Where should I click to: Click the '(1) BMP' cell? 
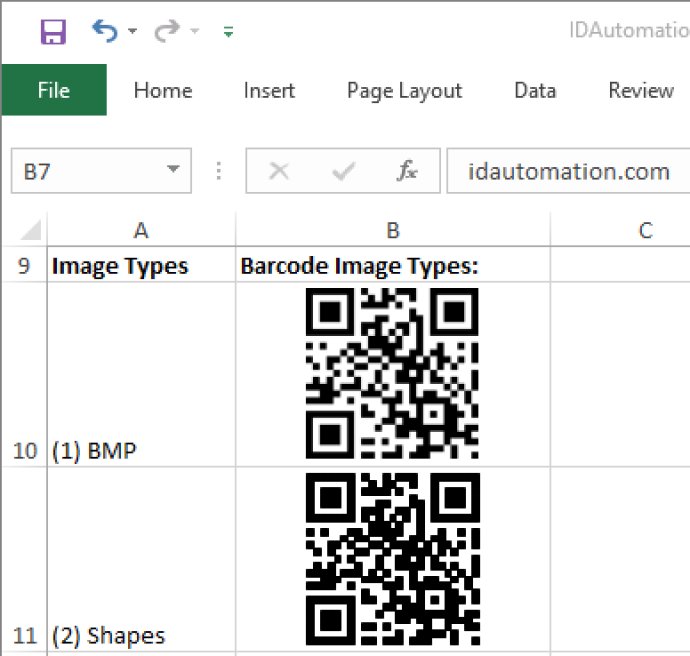[x=141, y=374]
